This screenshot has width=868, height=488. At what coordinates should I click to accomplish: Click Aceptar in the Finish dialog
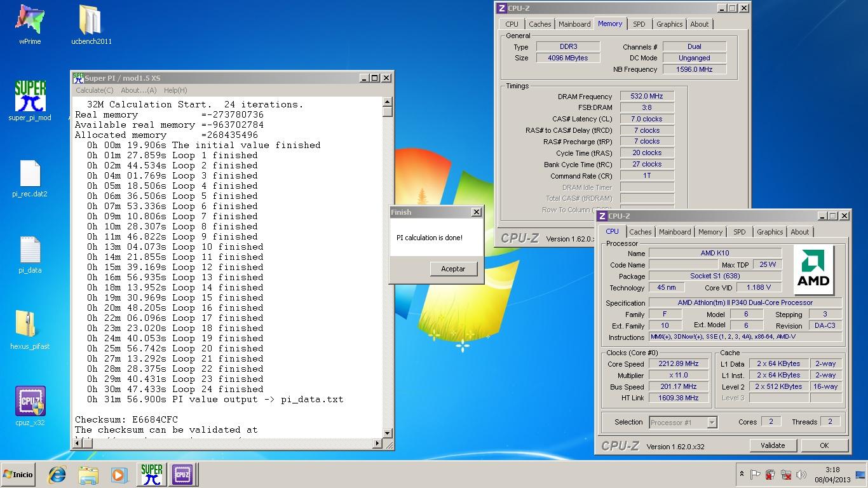[453, 269]
